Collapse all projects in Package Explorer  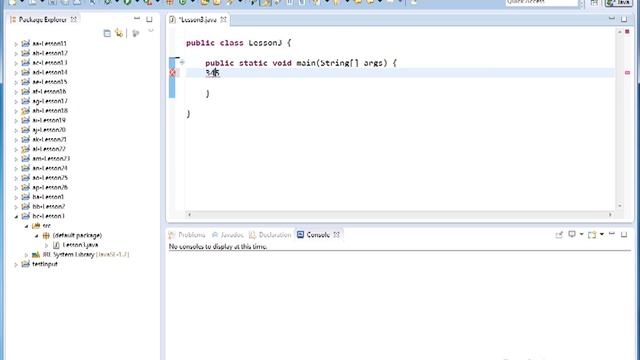pyautogui.click(x=107, y=33)
